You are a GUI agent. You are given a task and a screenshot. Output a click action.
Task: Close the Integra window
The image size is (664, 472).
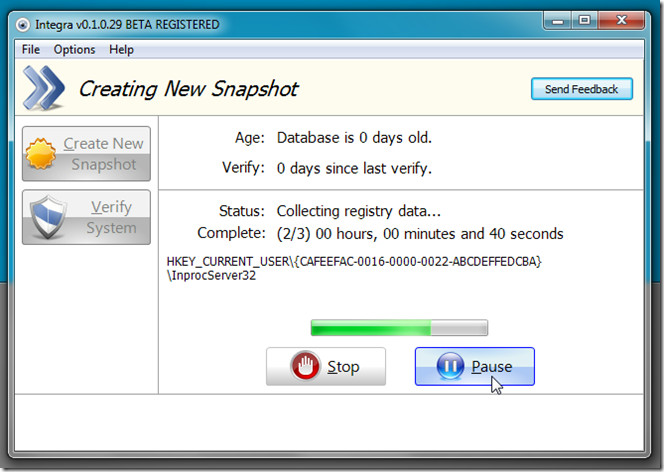pyautogui.click(x=621, y=20)
